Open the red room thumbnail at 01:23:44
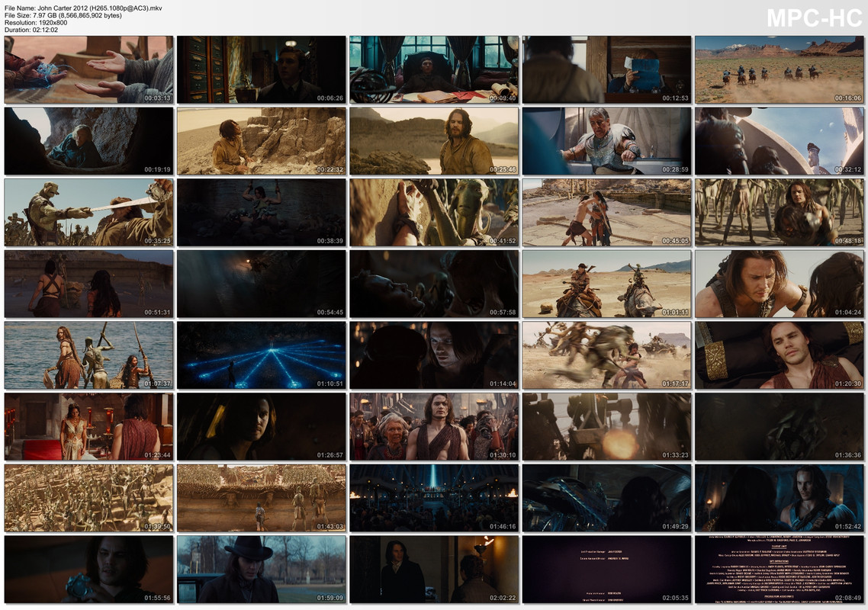Image resolution: width=868 pixels, height=610 pixels. 88,427
